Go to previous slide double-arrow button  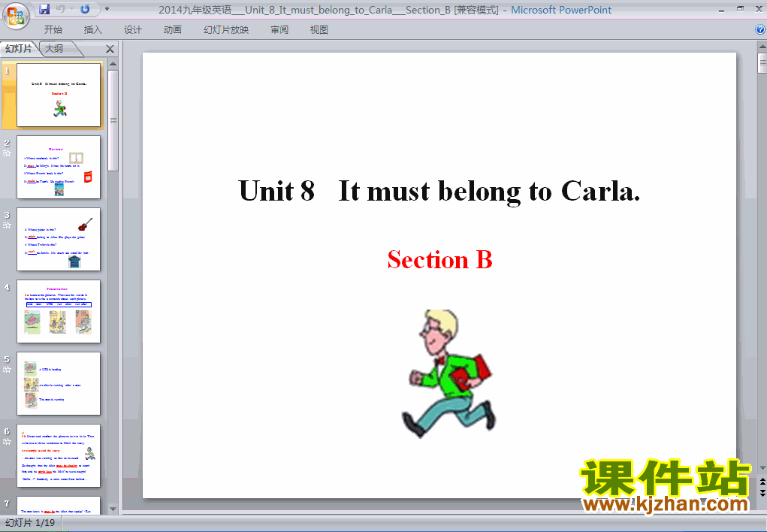[762, 482]
